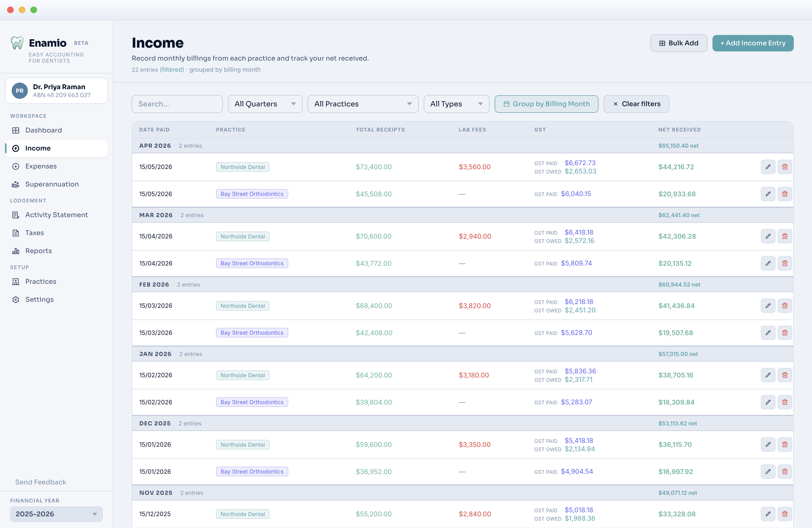Delete the 15/12/2025 Northside Dental entry

[785, 514]
